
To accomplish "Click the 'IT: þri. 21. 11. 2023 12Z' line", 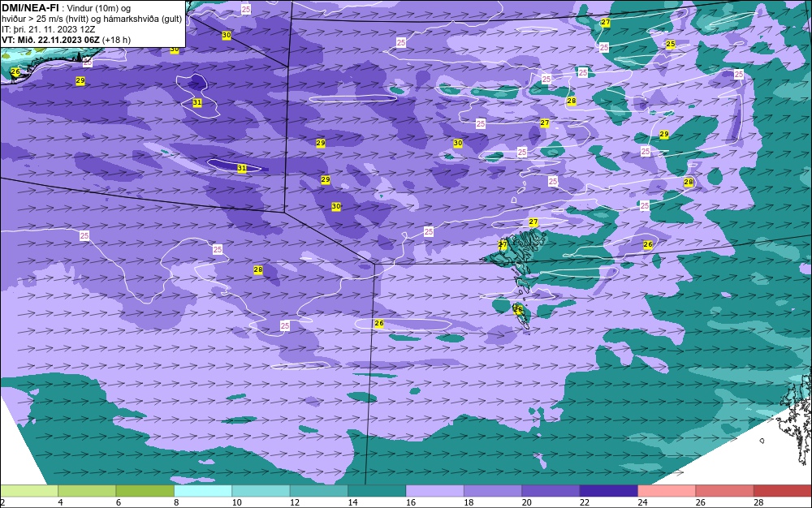I will [48, 29].
